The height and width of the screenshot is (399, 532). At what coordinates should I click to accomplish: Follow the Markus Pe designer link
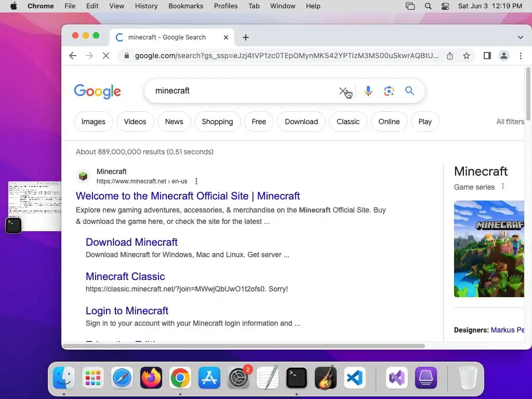coord(507,330)
